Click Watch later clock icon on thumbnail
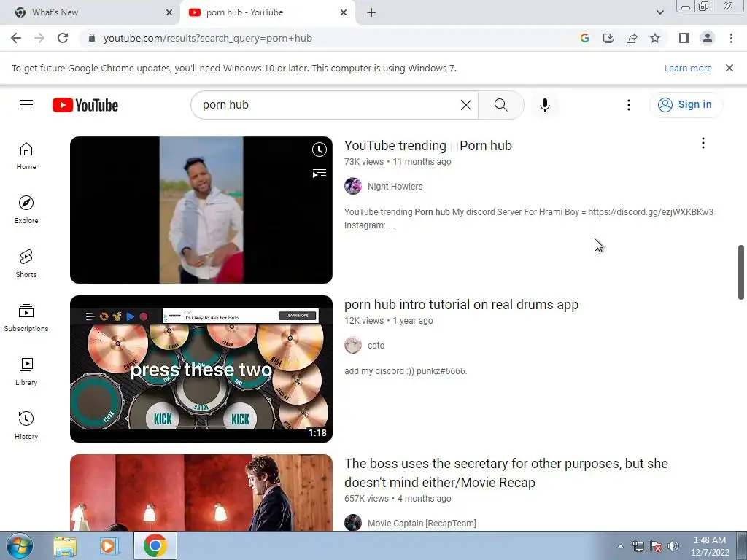747x560 pixels. click(320, 149)
